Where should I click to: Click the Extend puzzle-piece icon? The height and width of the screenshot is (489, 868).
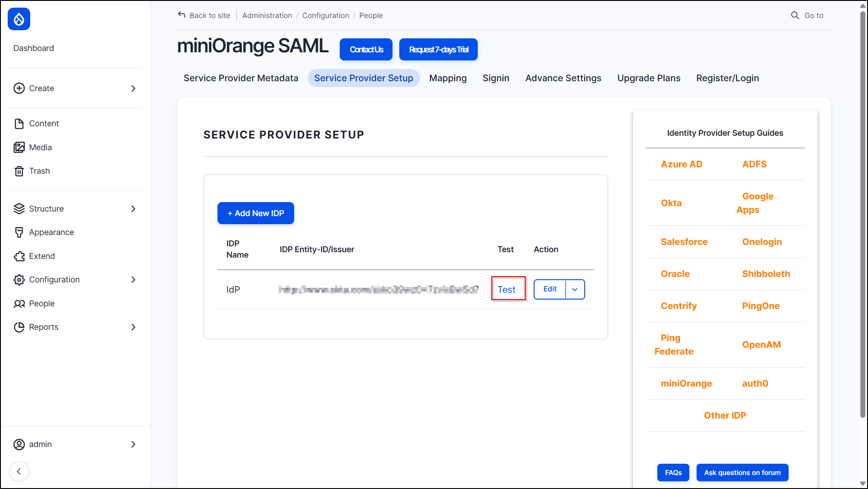tap(19, 256)
